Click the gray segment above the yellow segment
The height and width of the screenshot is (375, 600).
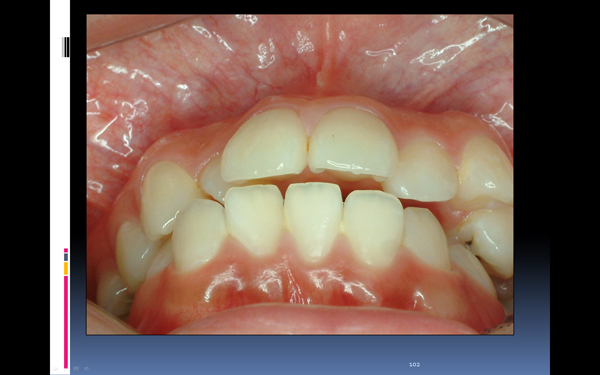click(x=66, y=257)
